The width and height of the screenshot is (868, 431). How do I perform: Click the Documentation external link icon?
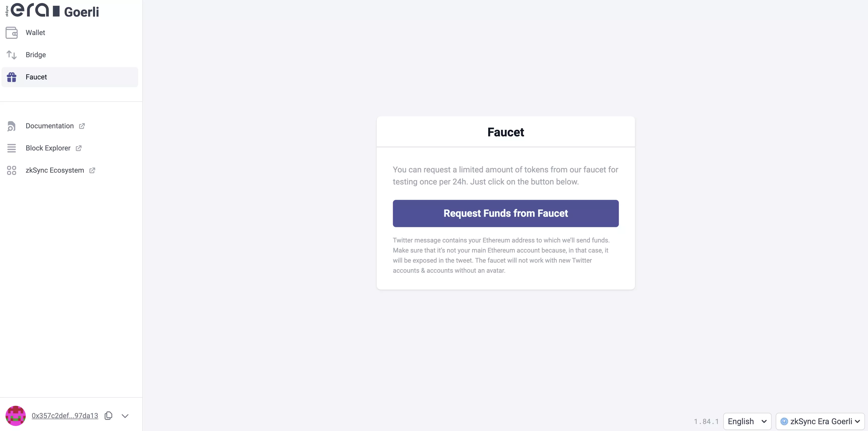tap(81, 126)
